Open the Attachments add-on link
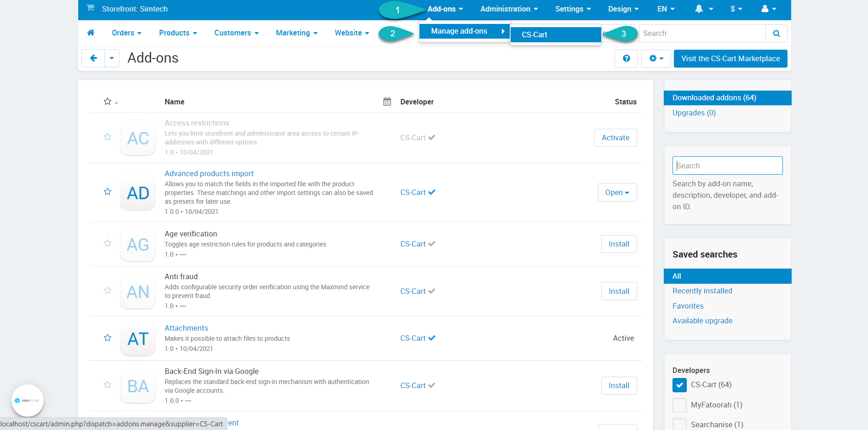 point(186,328)
